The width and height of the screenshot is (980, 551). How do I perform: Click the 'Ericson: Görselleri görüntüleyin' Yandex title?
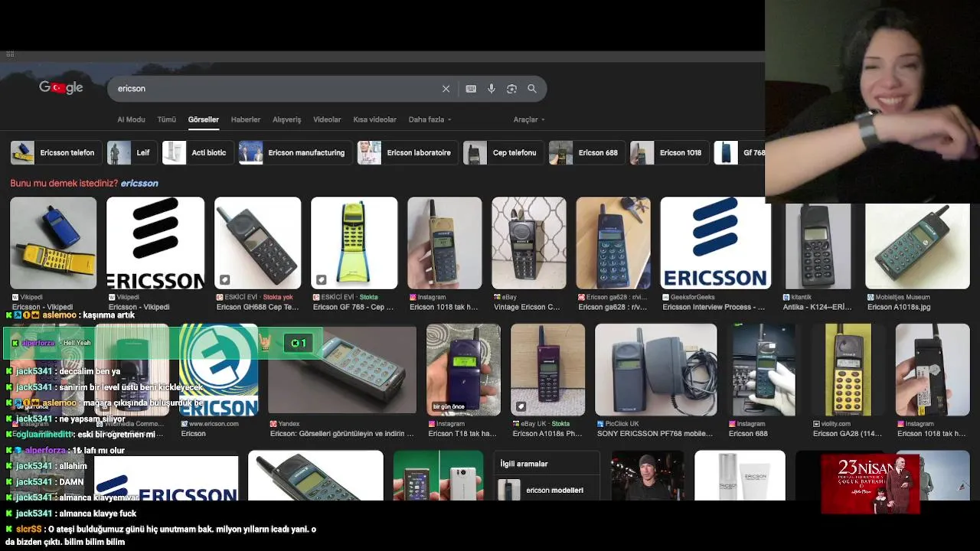341,434
